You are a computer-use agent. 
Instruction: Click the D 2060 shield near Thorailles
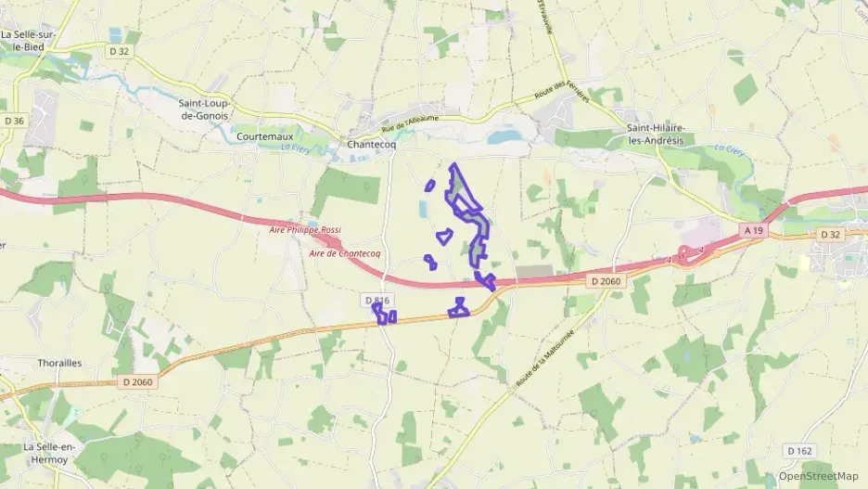137,381
